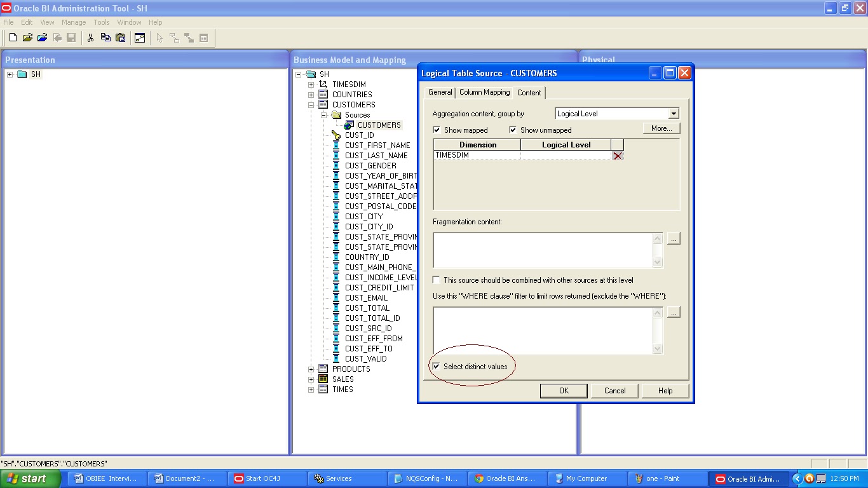868x488 pixels.
Task: Click the ellipsis button beside the WHERE clause box
Action: 674,312
